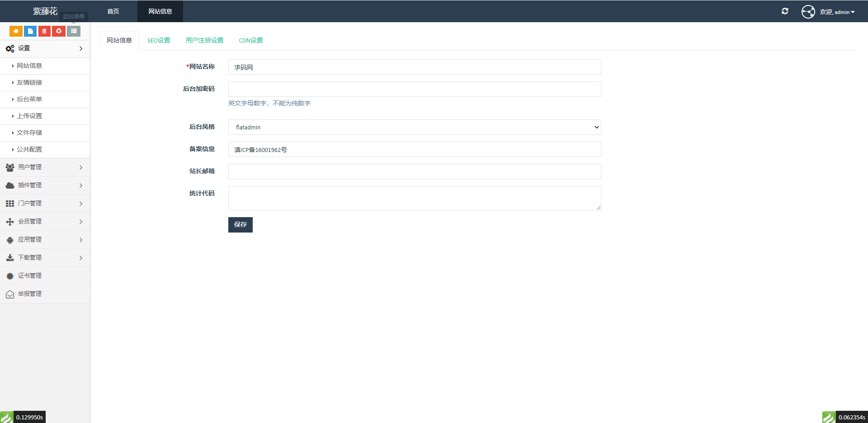The image size is (868, 423).
Task: Expand the 门户管理 chevron
Action: tap(81, 204)
